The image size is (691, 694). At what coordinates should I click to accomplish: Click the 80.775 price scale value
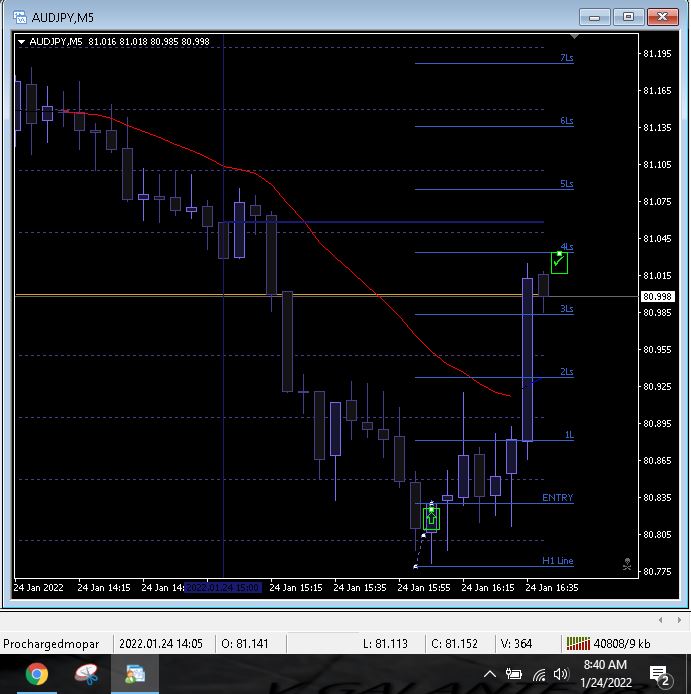[x=657, y=571]
